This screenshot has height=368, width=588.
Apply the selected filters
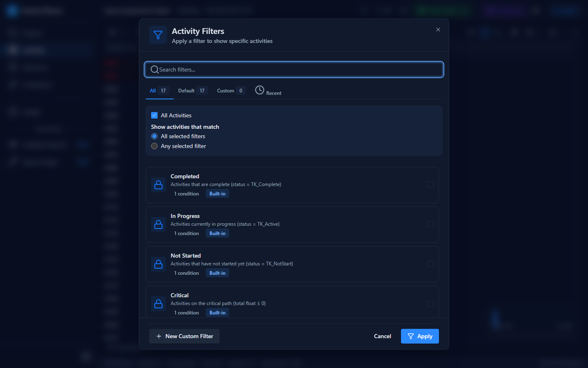coord(420,336)
